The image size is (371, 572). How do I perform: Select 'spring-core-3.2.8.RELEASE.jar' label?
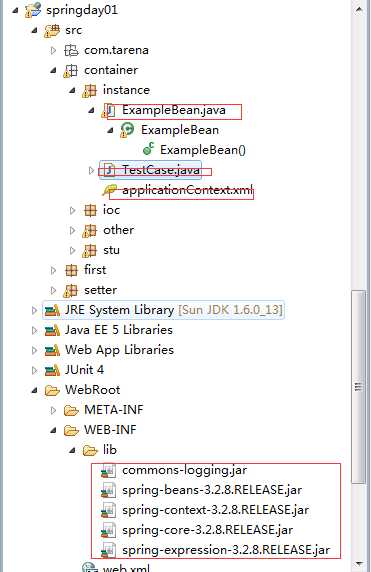coord(207,530)
